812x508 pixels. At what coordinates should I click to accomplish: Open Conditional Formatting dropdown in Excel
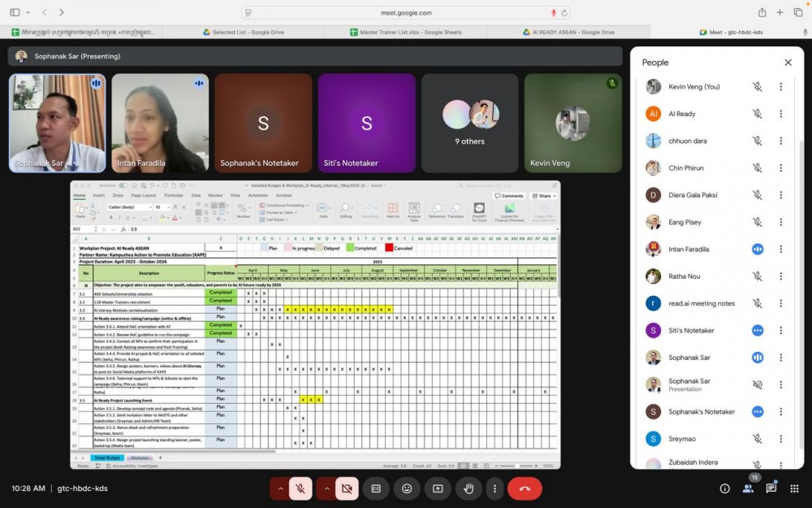tap(284, 206)
